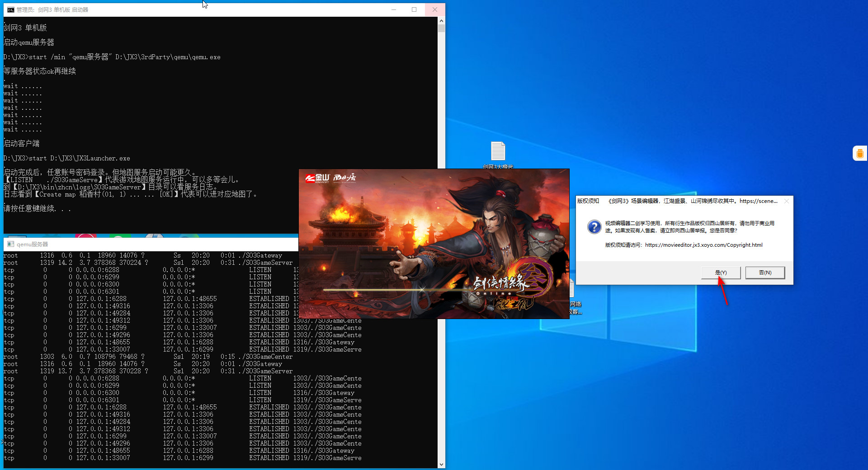This screenshot has width=868, height=470.
Task: Close the 剑网3 单机版 启动器 console window
Action: [x=435, y=9]
